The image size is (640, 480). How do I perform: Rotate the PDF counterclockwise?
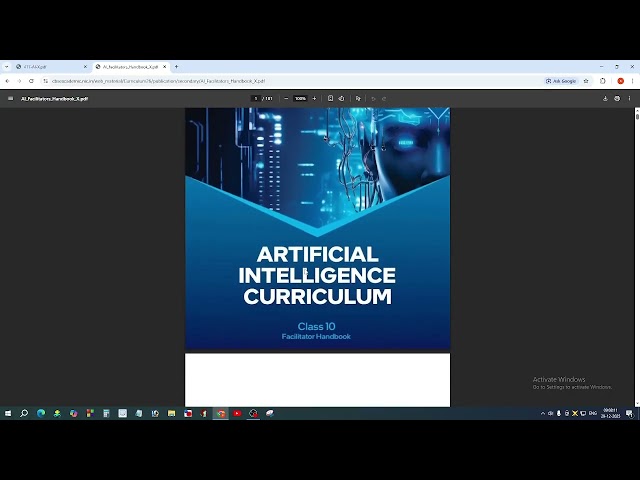[x=342, y=99]
